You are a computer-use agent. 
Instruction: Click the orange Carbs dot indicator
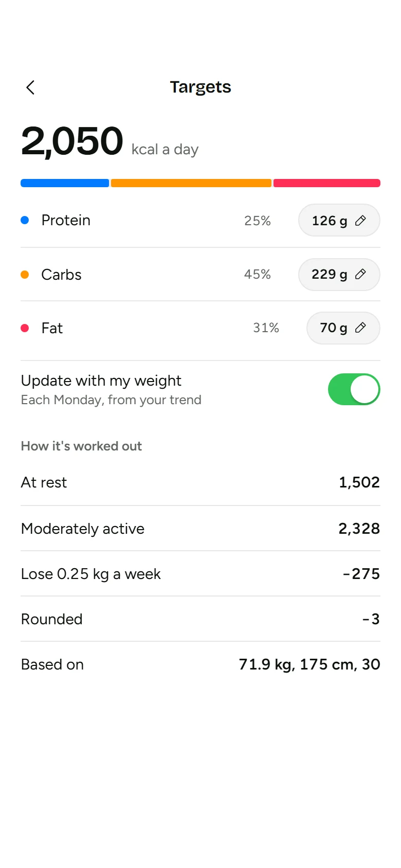pos(25,275)
